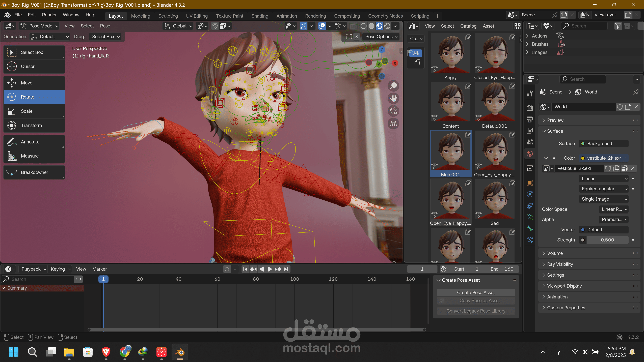Image resolution: width=644 pixels, height=362 pixels.
Task: Select the Breakdowner tool
Action: click(x=34, y=172)
